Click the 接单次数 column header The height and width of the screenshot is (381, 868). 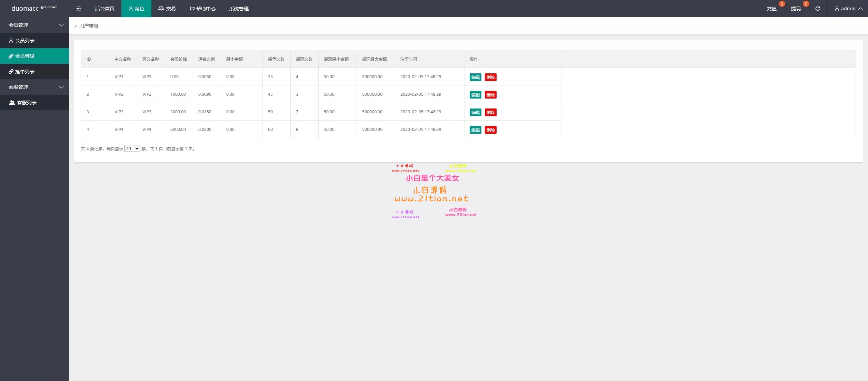[x=276, y=59]
